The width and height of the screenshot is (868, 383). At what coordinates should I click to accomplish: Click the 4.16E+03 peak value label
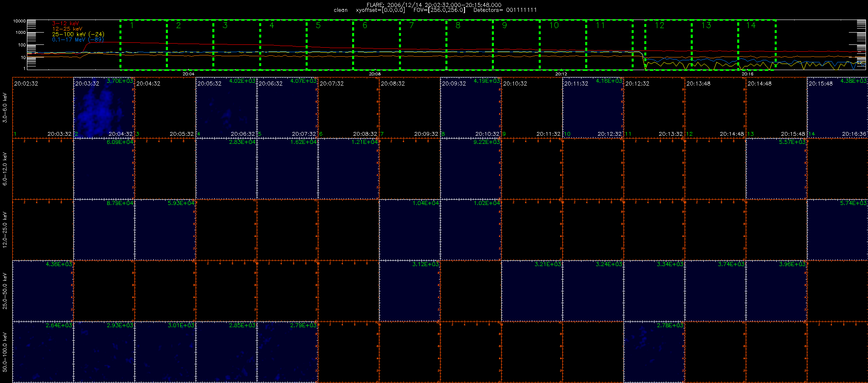point(609,81)
